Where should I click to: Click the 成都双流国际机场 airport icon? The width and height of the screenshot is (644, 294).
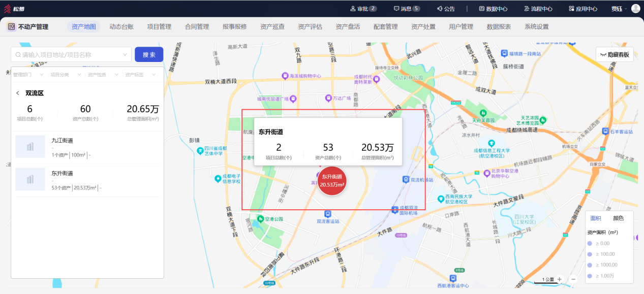click(x=394, y=210)
